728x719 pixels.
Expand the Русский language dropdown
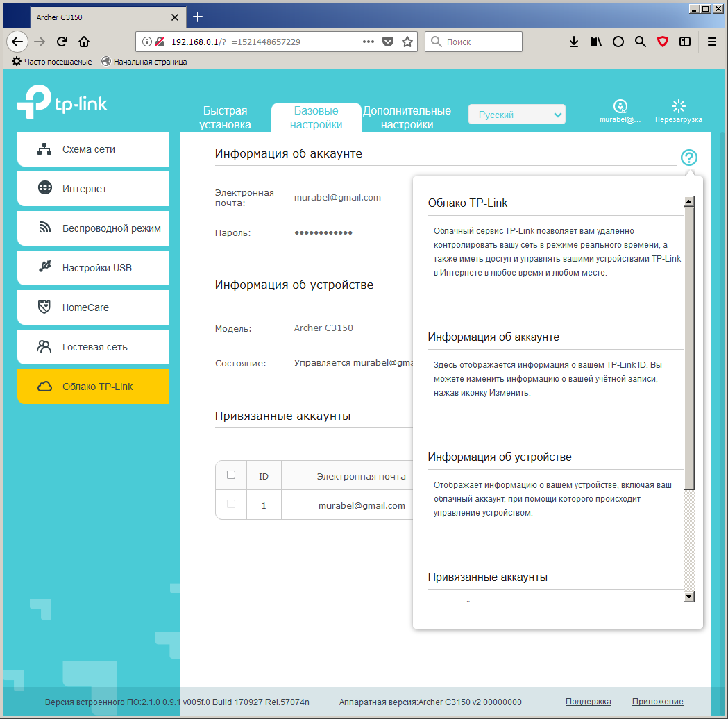click(x=517, y=115)
